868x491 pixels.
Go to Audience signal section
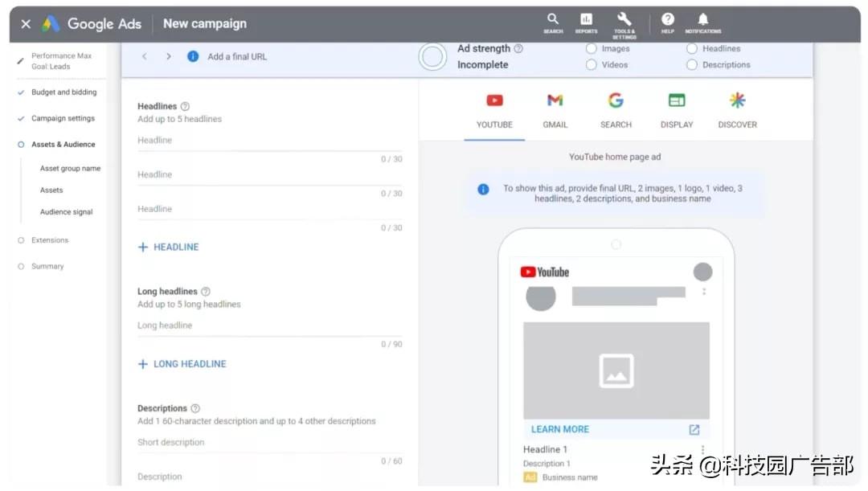pos(66,212)
